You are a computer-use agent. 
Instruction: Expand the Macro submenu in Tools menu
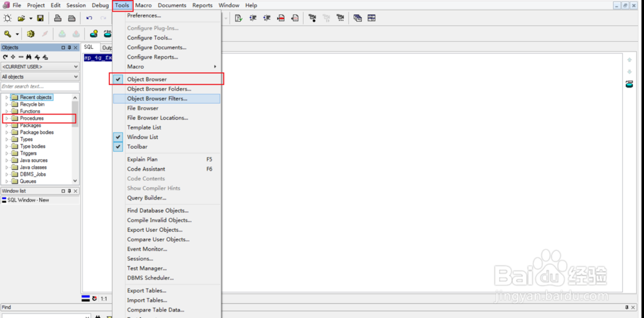click(167, 66)
